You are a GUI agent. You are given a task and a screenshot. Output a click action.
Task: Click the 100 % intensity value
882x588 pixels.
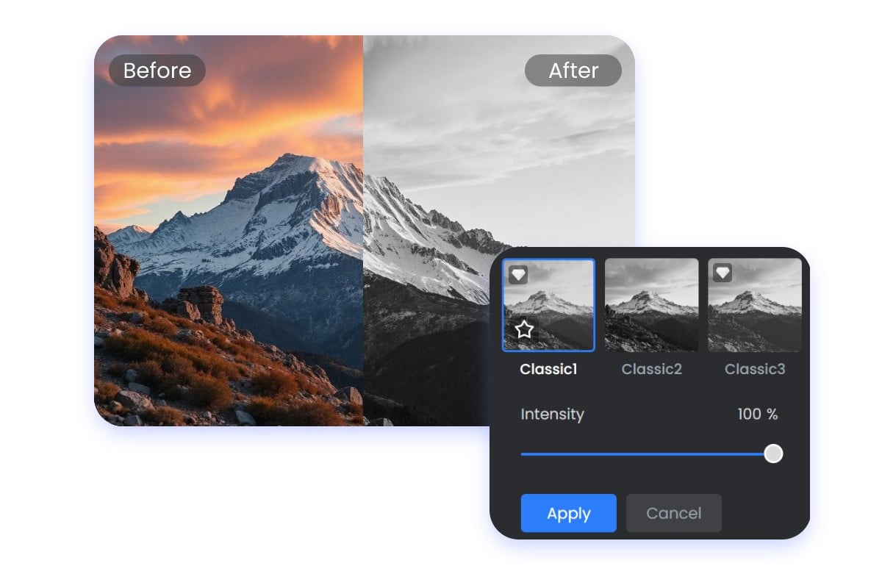click(x=757, y=414)
